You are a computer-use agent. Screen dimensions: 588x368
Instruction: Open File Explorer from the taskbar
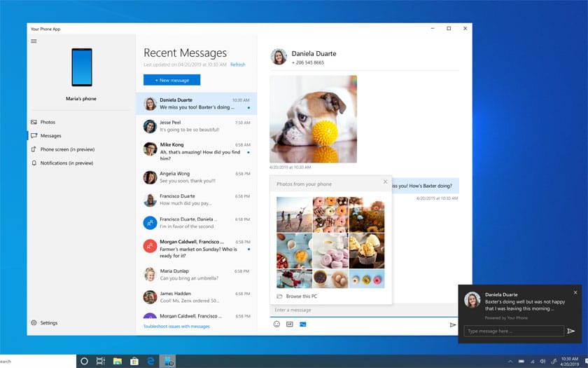click(118, 361)
